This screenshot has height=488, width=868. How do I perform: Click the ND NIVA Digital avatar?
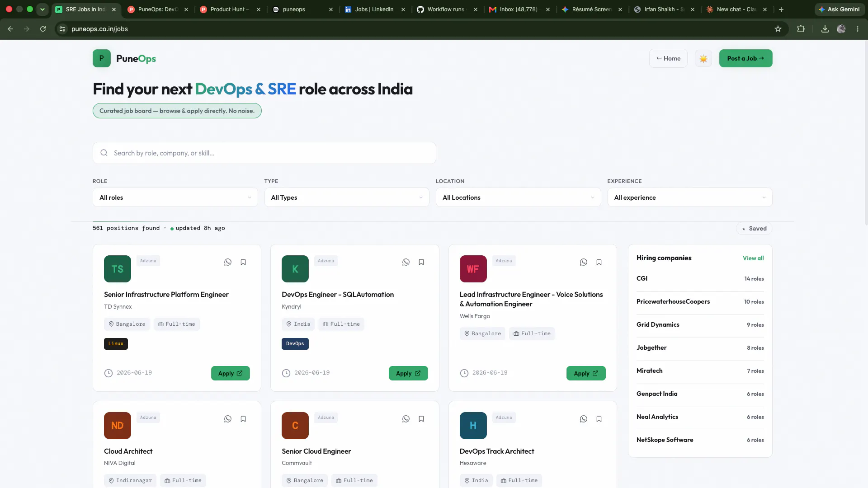[x=118, y=426]
